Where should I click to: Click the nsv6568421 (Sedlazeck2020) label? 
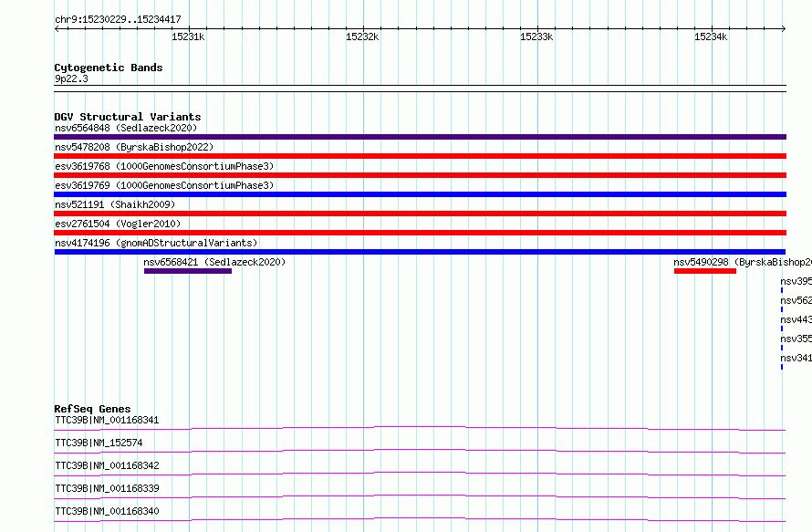(214, 262)
